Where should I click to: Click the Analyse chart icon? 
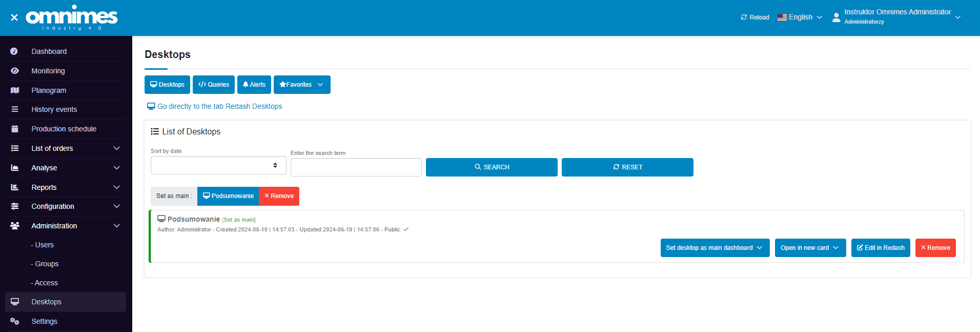(x=14, y=168)
